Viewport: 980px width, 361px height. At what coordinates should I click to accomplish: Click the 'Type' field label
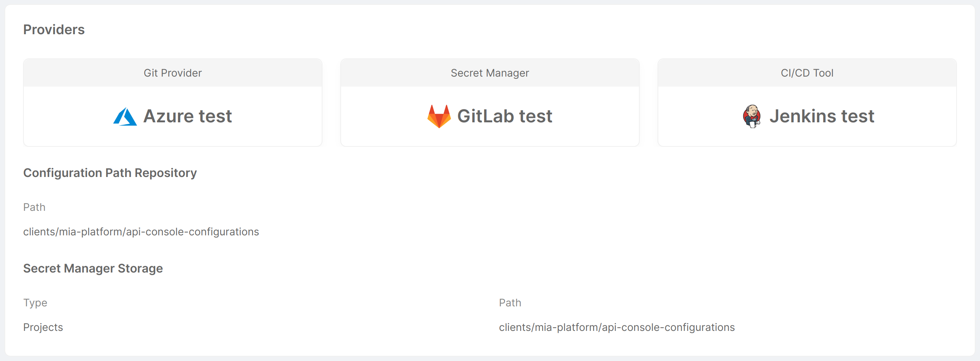pos(35,303)
